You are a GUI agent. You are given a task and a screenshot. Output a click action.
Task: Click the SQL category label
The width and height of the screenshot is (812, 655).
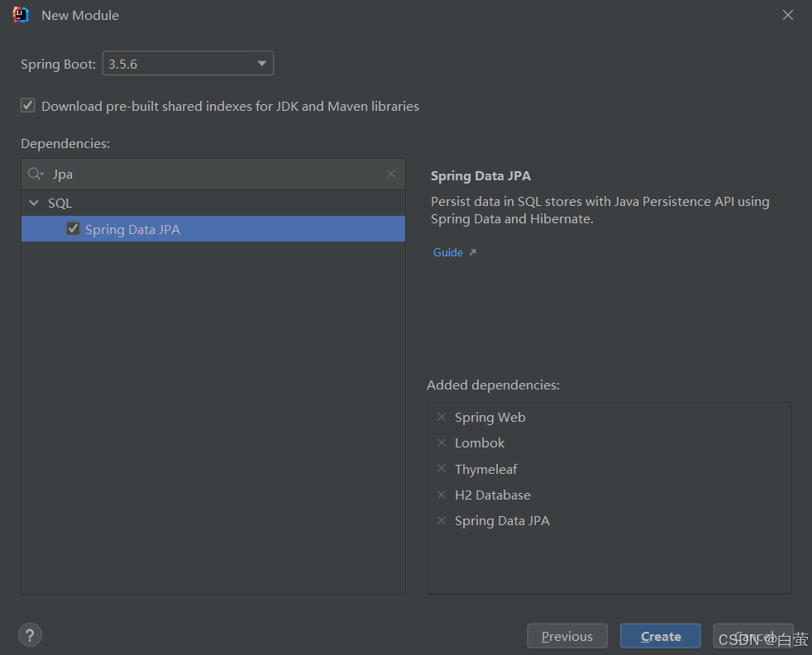(x=60, y=203)
